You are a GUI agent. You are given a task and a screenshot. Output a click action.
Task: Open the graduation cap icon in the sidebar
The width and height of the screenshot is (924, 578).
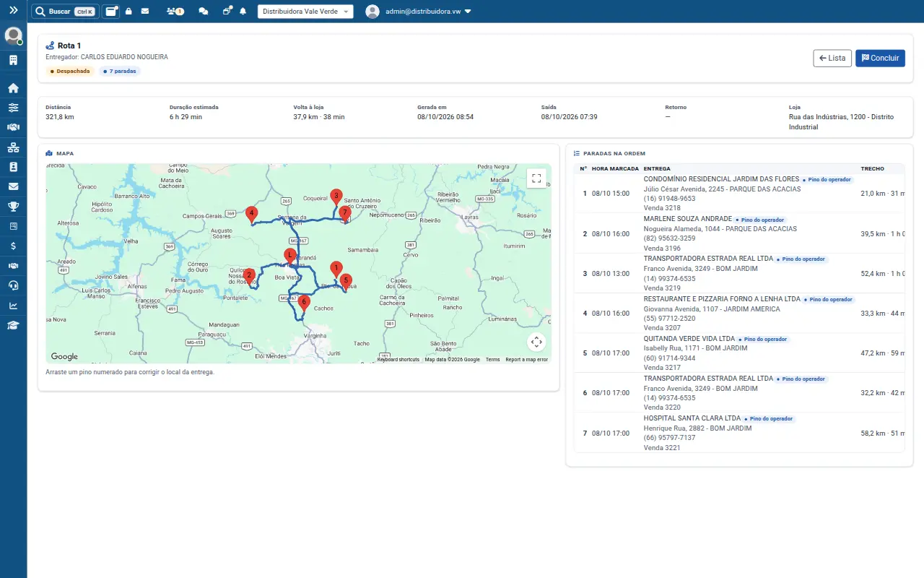[13, 325]
